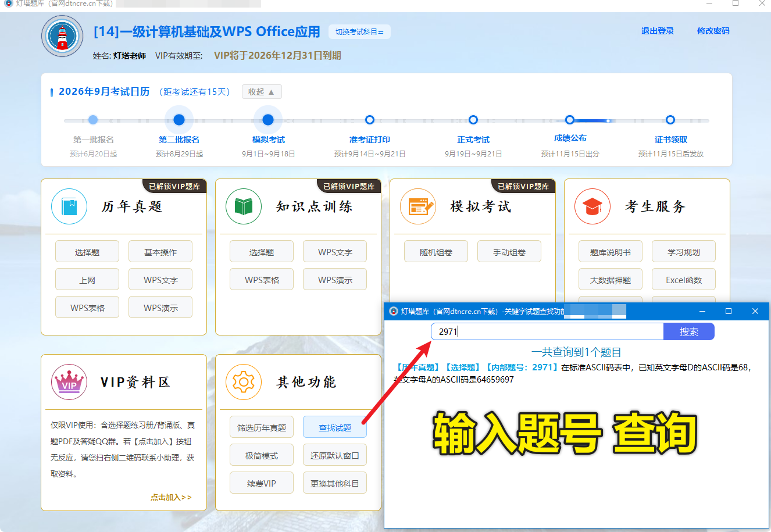The width and height of the screenshot is (771, 532).
Task: Select the 第一批报名 timeline node
Action: 93,120
